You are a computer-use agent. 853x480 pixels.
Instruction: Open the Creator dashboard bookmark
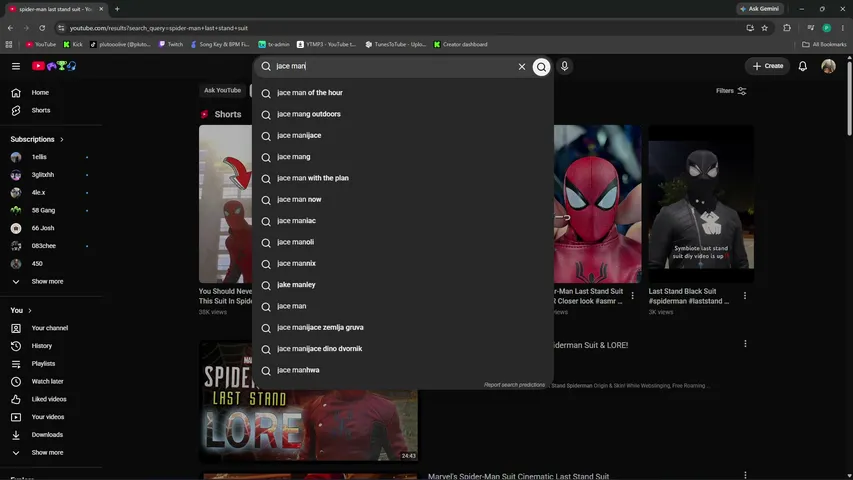[460, 45]
